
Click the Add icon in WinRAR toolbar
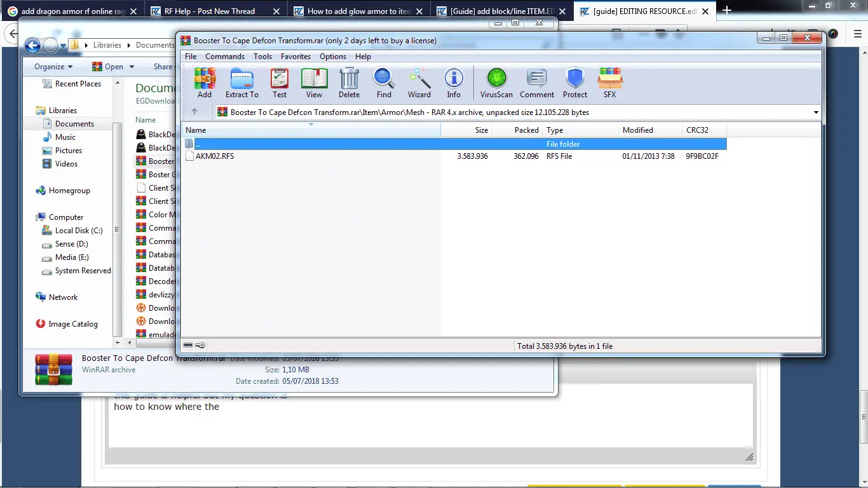[x=205, y=83]
